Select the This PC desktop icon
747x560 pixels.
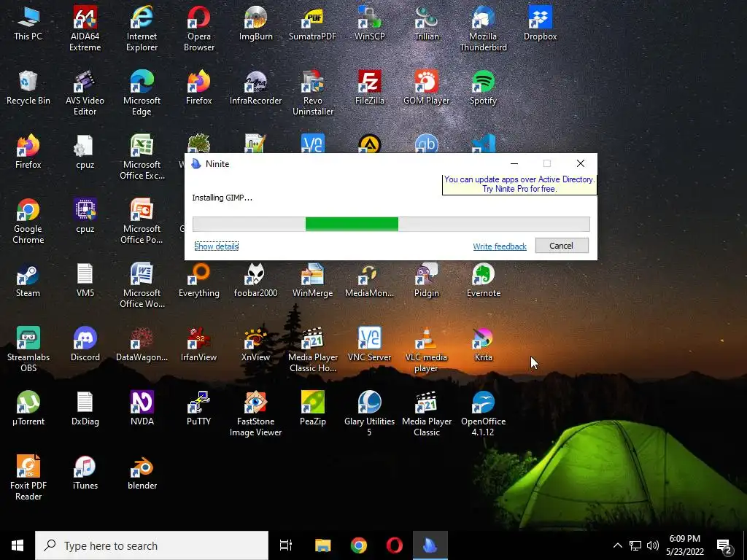28,23
